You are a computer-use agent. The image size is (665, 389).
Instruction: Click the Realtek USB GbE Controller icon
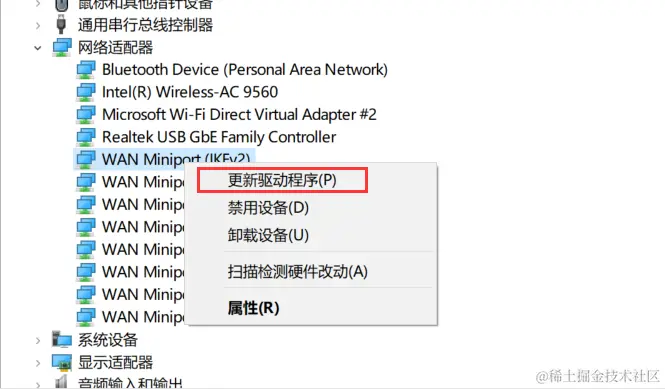(86, 137)
